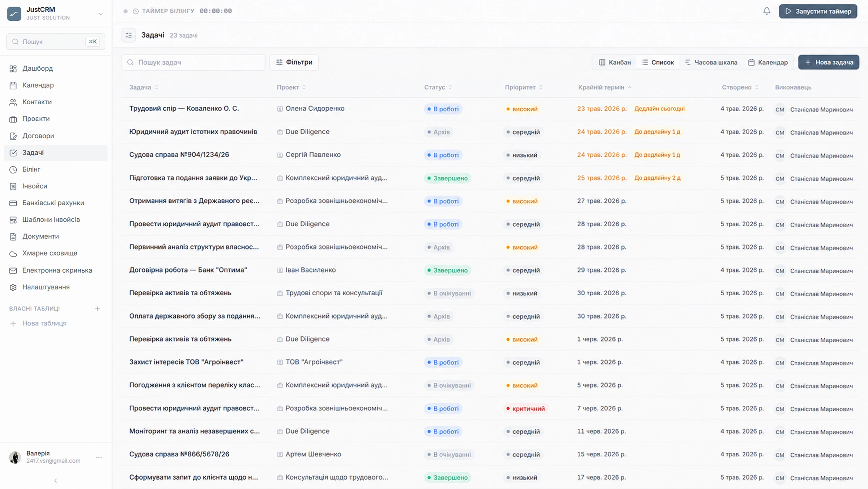The height and width of the screenshot is (489, 868).
Task: Click the 23 задачі count label
Action: click(183, 35)
